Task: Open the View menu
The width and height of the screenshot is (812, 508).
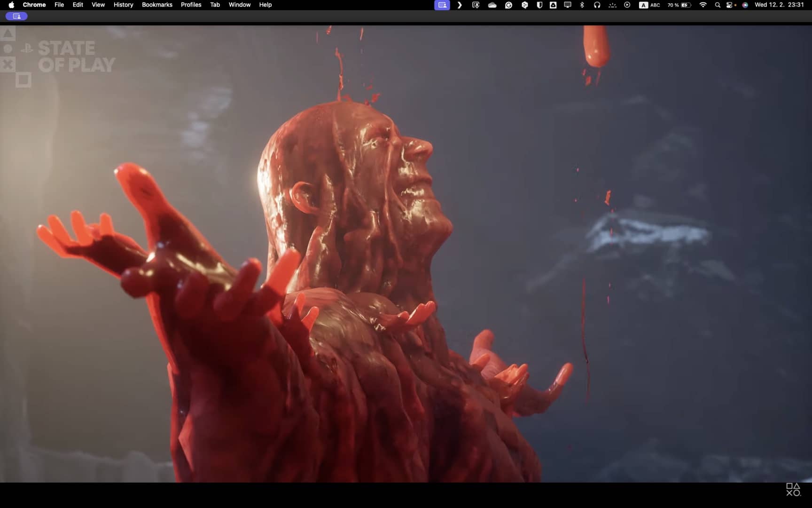Action: click(x=98, y=5)
